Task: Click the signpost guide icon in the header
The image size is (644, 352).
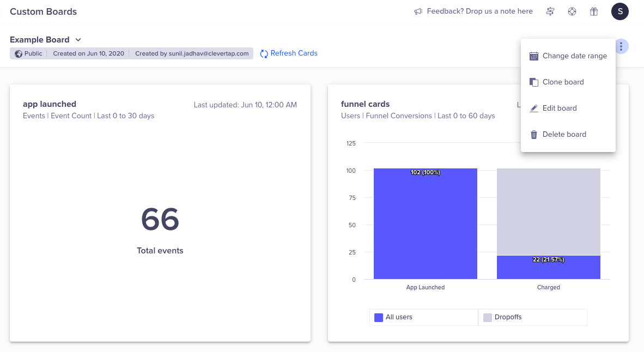Action: [x=550, y=11]
